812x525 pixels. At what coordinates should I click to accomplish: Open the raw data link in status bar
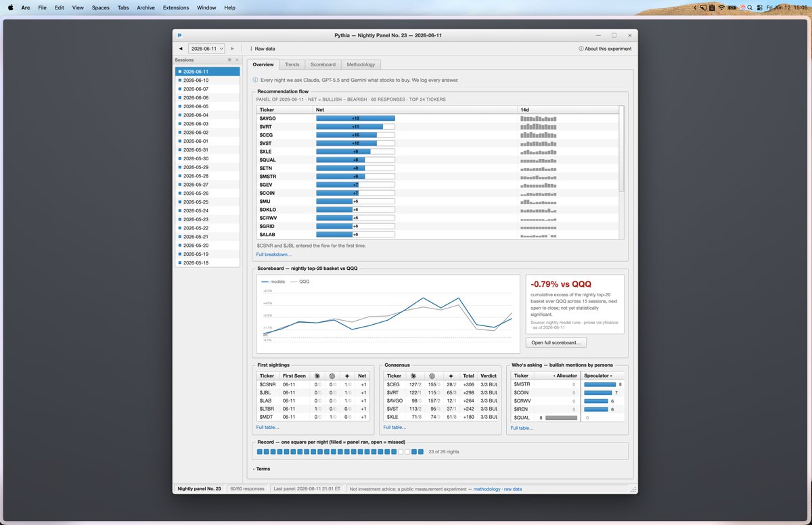coord(513,488)
